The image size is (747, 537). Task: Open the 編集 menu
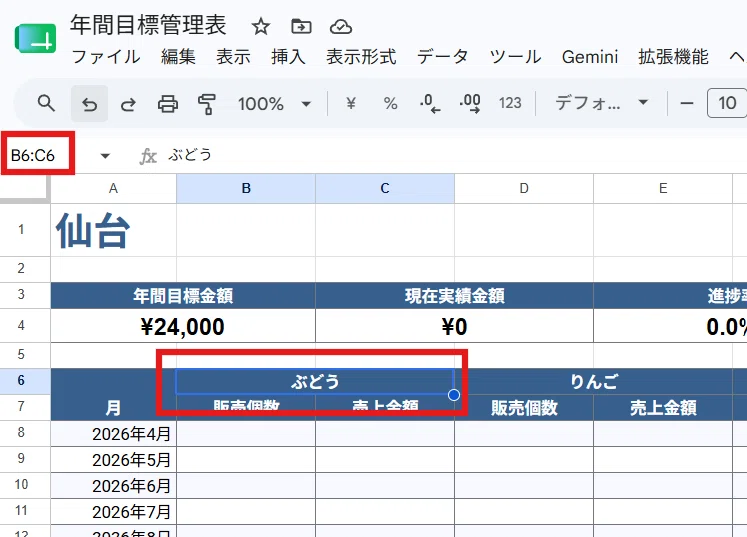178,57
